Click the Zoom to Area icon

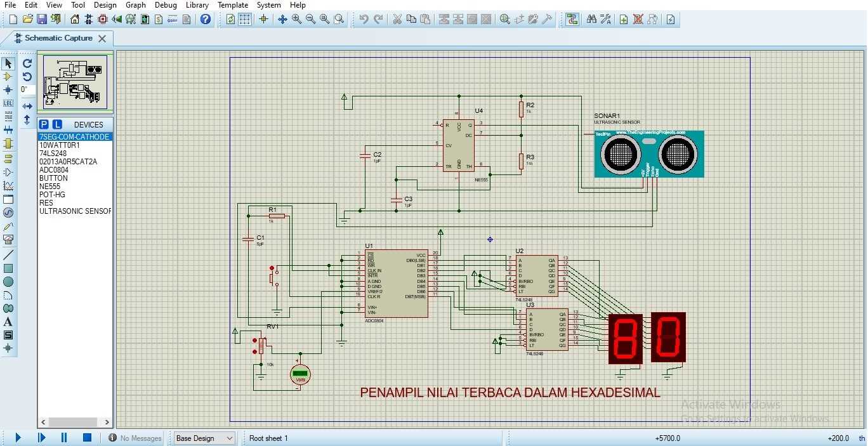pos(339,19)
